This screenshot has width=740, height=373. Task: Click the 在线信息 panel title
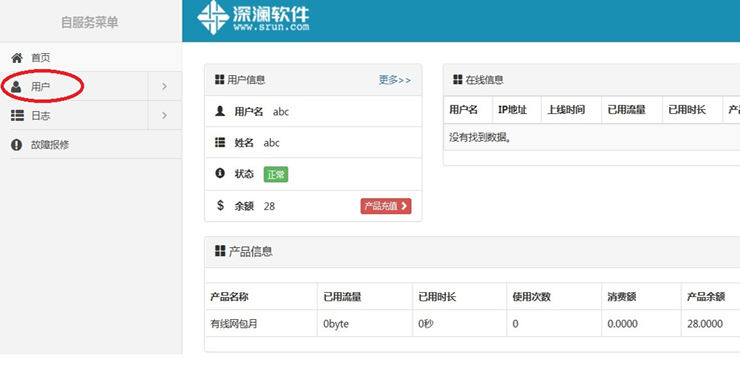click(x=484, y=80)
